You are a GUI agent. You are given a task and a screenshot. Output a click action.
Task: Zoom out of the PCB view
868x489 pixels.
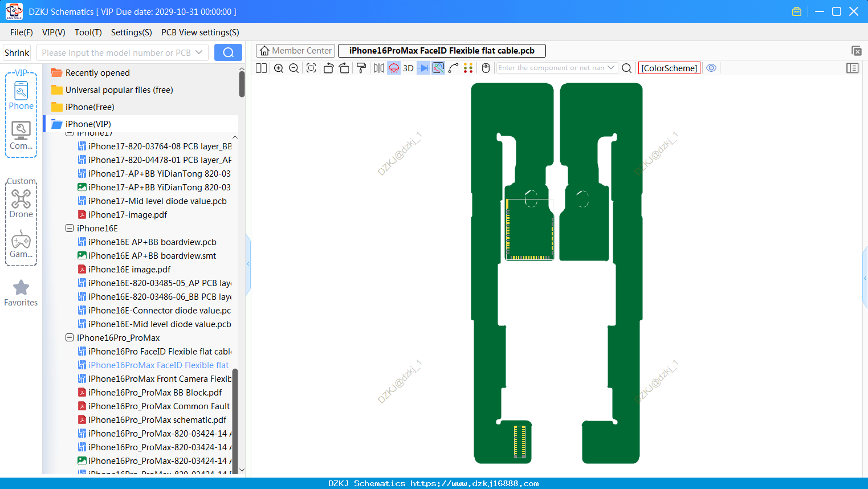click(294, 68)
